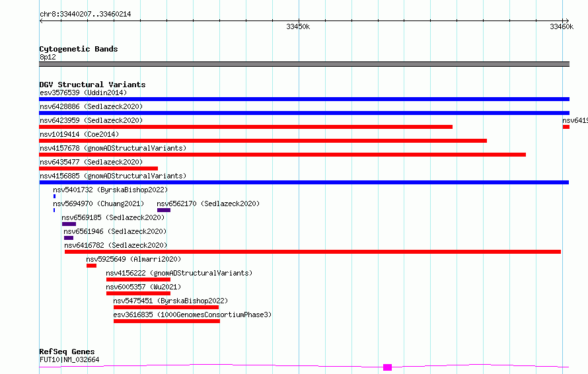Open nsv4157678 (gnomADStructuralVariants) label
Screen dimensions: 588x374
point(113,148)
